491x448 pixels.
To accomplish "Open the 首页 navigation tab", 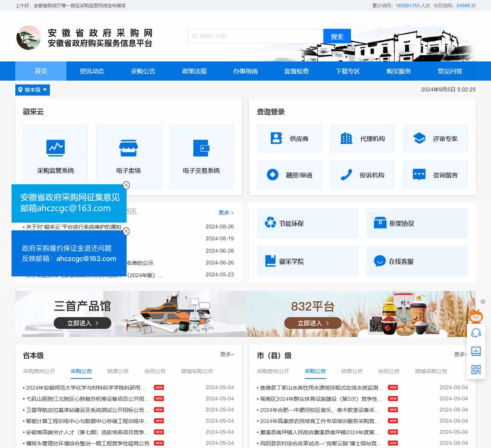I will pos(41,71).
